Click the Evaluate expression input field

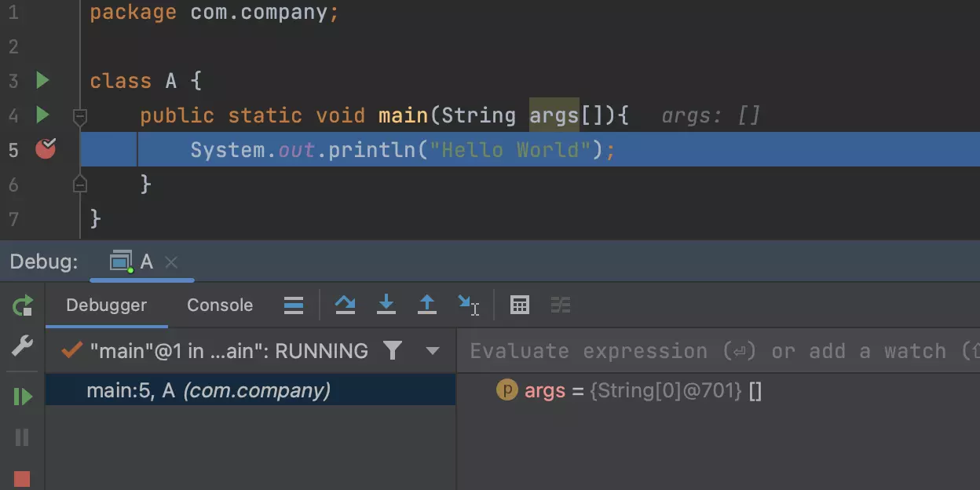point(719,351)
